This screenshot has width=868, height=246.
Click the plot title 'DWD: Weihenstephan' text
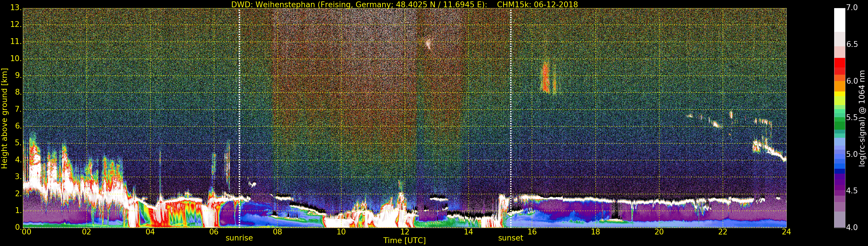[x=273, y=4]
